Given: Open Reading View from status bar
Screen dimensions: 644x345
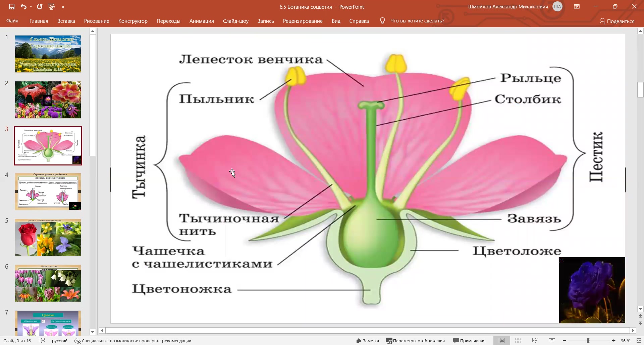Looking at the screenshot, I should coord(535,341).
